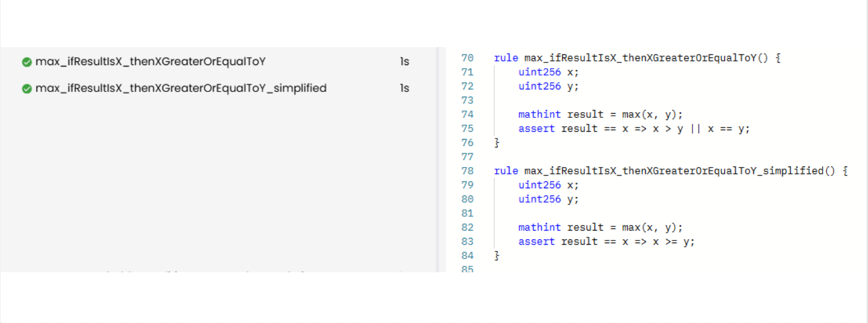This screenshot has height=323, width=868.
Task: Select max_ifResultIsX_thenXGreaterOrEqualToY in the results list
Action: (x=150, y=62)
